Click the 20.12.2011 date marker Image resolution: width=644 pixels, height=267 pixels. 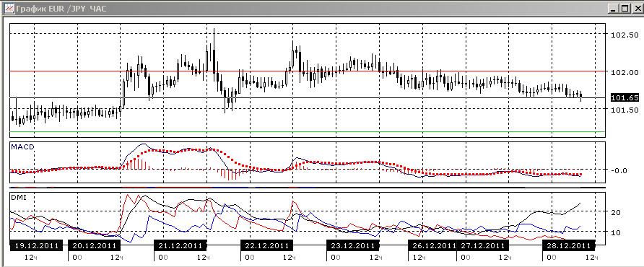pyautogui.click(x=94, y=245)
